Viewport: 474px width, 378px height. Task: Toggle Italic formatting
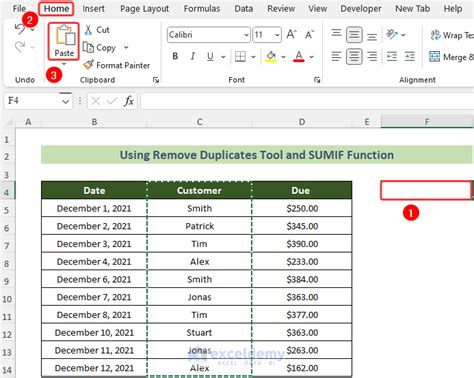193,57
